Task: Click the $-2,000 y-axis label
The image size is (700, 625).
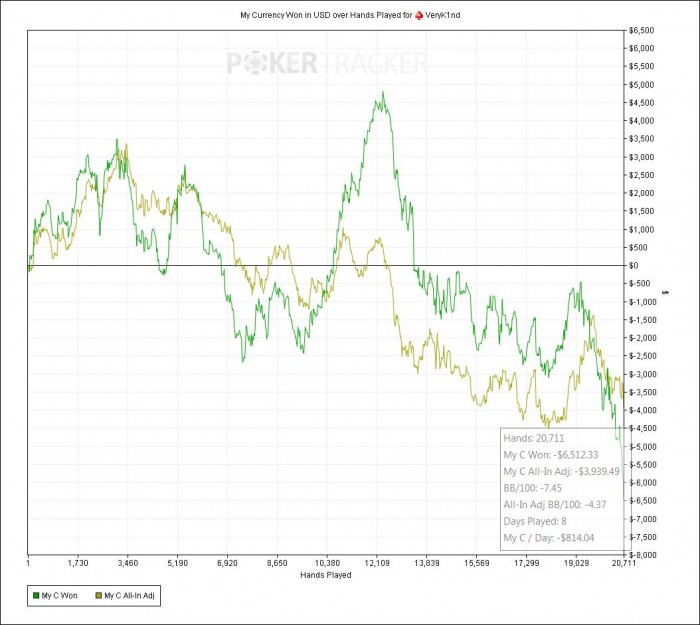Action: pos(643,338)
